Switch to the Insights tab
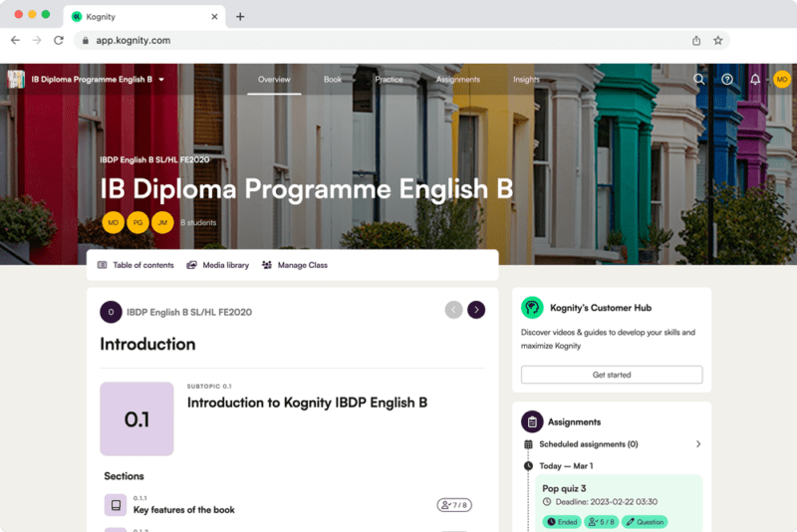Image resolution: width=797 pixels, height=532 pixels. (526, 80)
